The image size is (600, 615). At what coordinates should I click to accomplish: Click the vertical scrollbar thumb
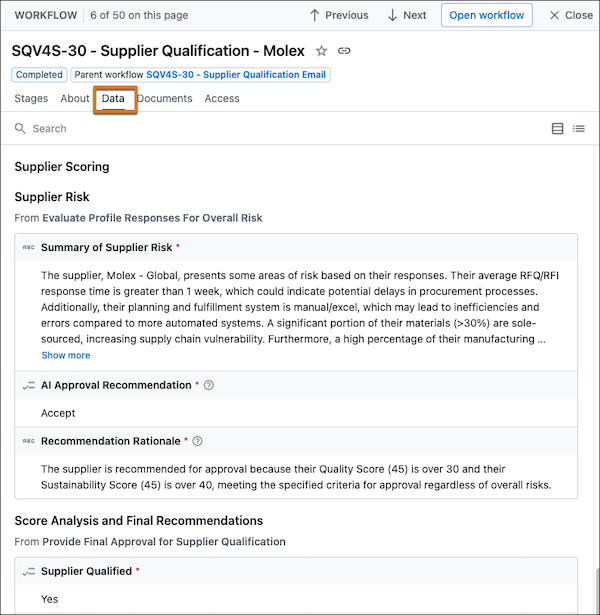(597, 590)
